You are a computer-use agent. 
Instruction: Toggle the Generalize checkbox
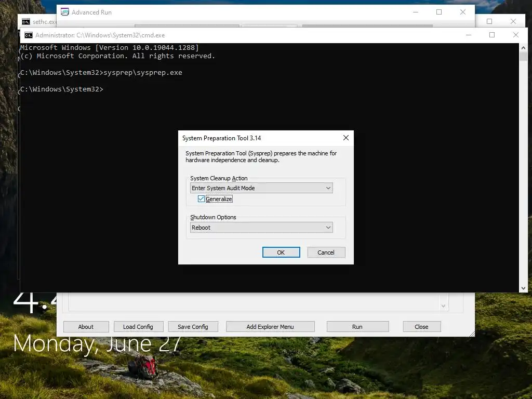201,199
